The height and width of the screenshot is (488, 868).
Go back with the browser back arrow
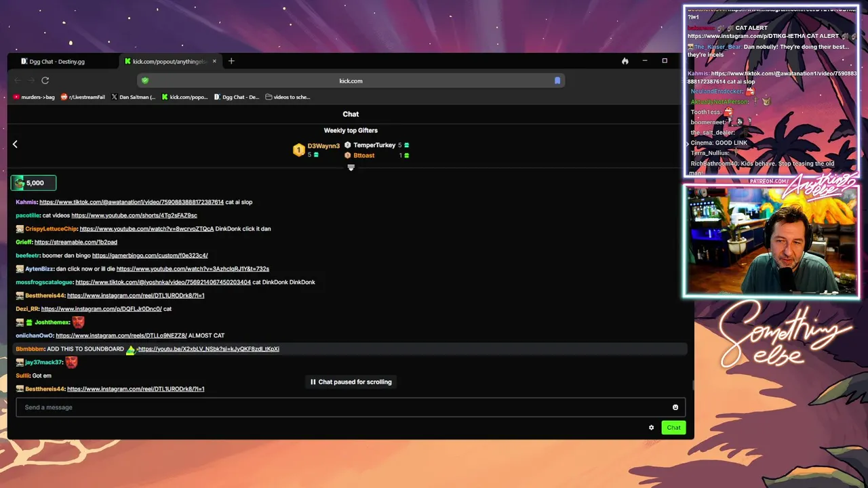[18, 81]
